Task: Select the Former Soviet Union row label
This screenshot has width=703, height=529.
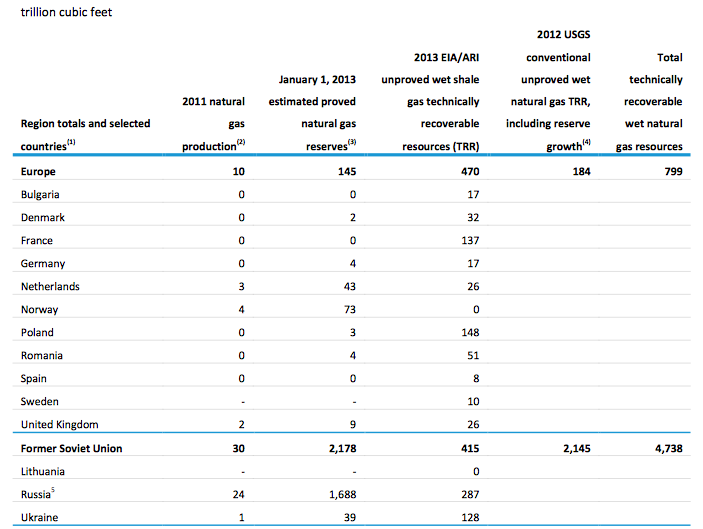Action: point(71,448)
